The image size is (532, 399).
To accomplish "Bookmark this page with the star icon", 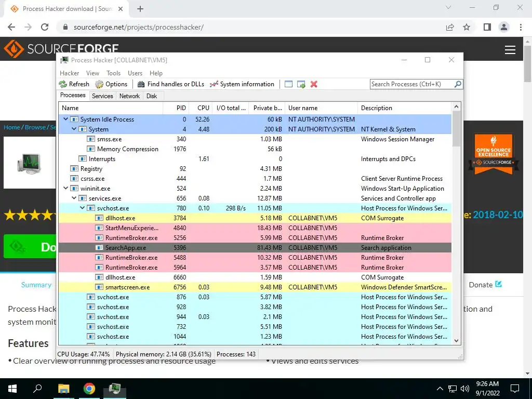I will (467, 27).
